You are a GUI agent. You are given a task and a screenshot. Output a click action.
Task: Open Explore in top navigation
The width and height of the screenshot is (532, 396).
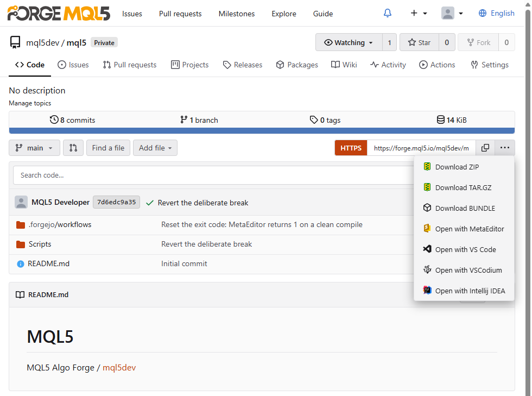pos(283,14)
